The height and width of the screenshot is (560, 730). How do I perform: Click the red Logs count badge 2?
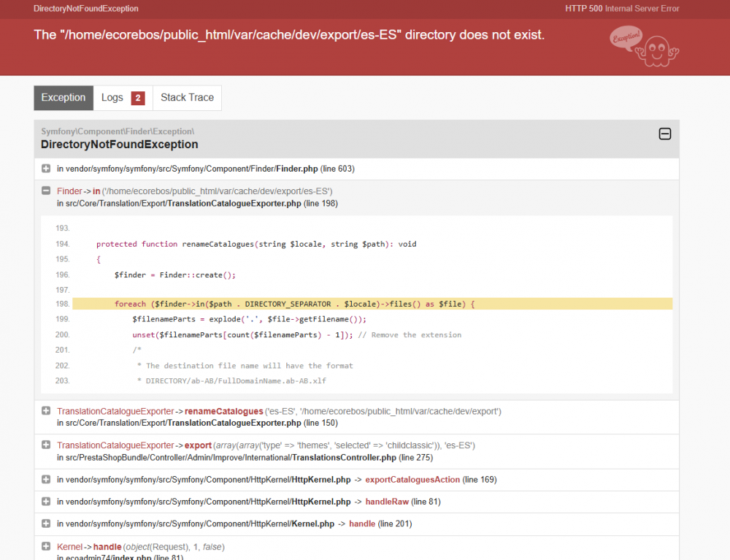click(138, 98)
